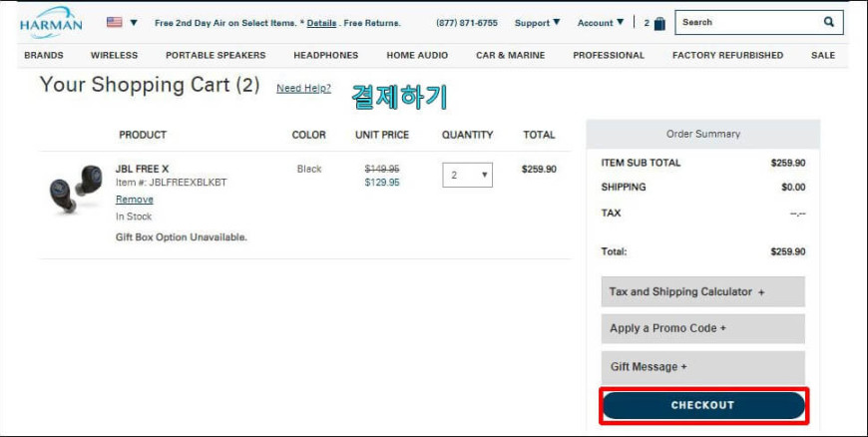
Task: Open the SALE menu
Action: [823, 56]
